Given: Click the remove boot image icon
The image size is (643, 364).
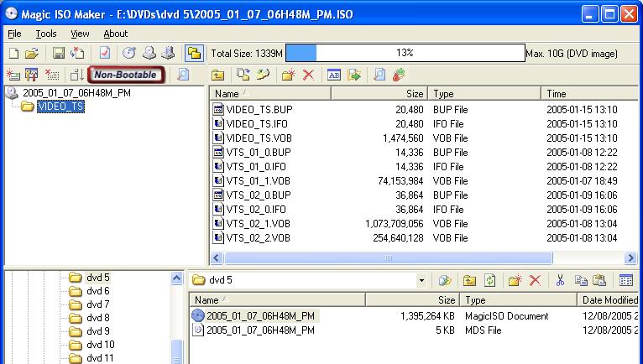Looking at the screenshot, I should [52, 75].
